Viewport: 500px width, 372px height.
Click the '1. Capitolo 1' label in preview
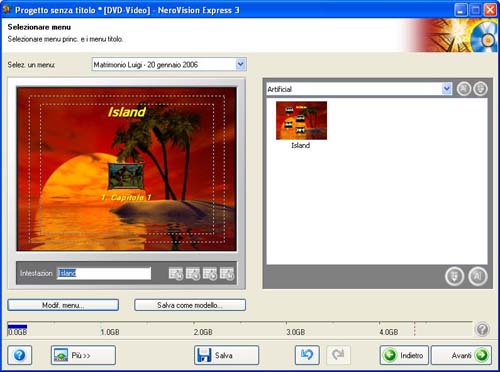[126, 197]
